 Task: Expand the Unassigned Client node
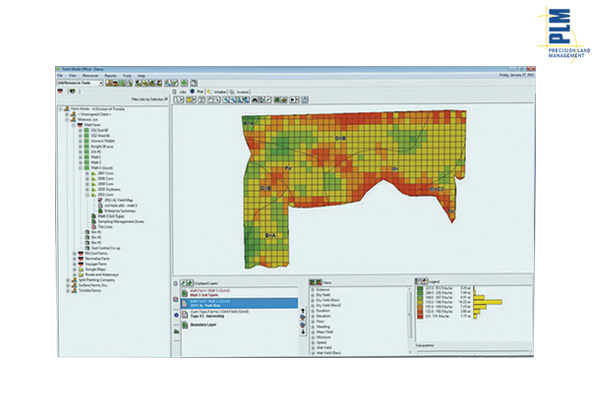pyautogui.click(x=67, y=114)
